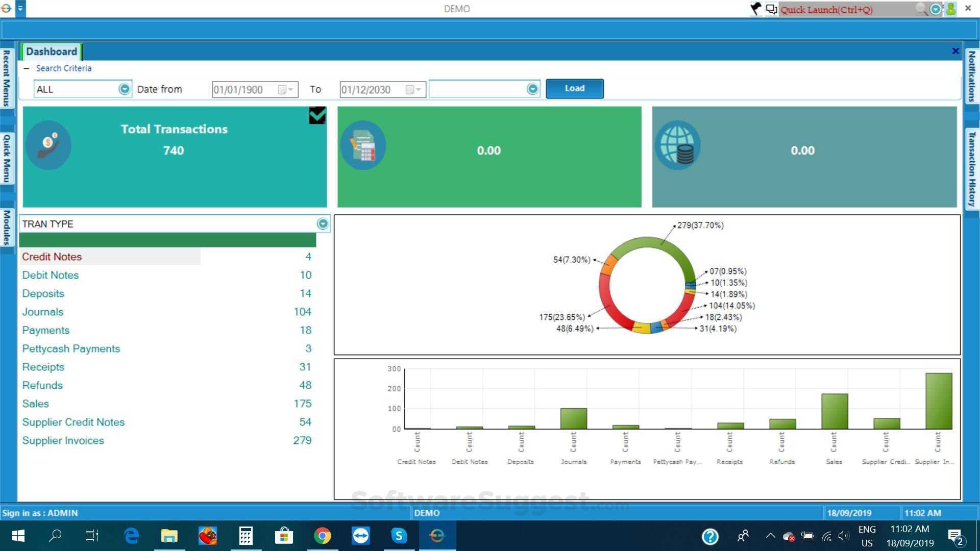
Task: Toggle the To date checkbox
Action: point(409,90)
